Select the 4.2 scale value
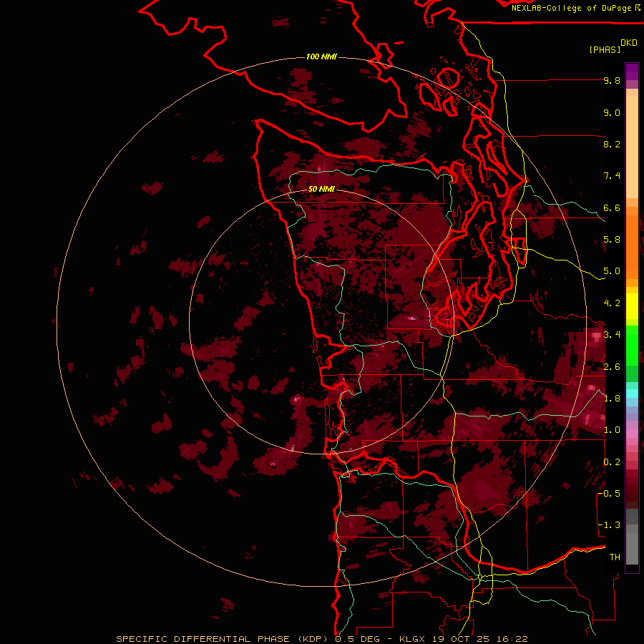This screenshot has width=644, height=644. tap(612, 303)
